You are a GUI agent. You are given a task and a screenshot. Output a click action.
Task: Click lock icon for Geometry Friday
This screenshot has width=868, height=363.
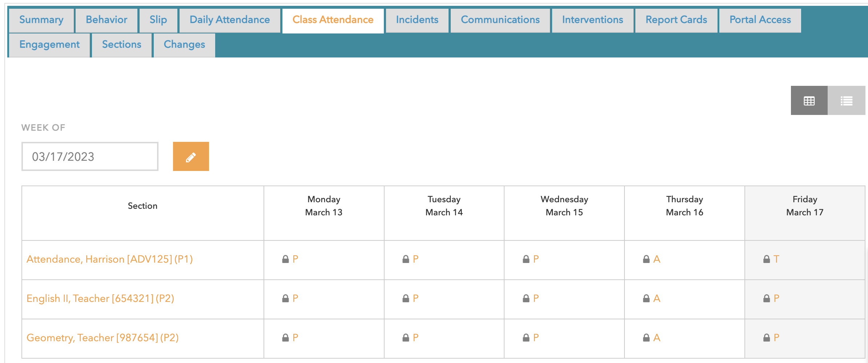[766, 338]
